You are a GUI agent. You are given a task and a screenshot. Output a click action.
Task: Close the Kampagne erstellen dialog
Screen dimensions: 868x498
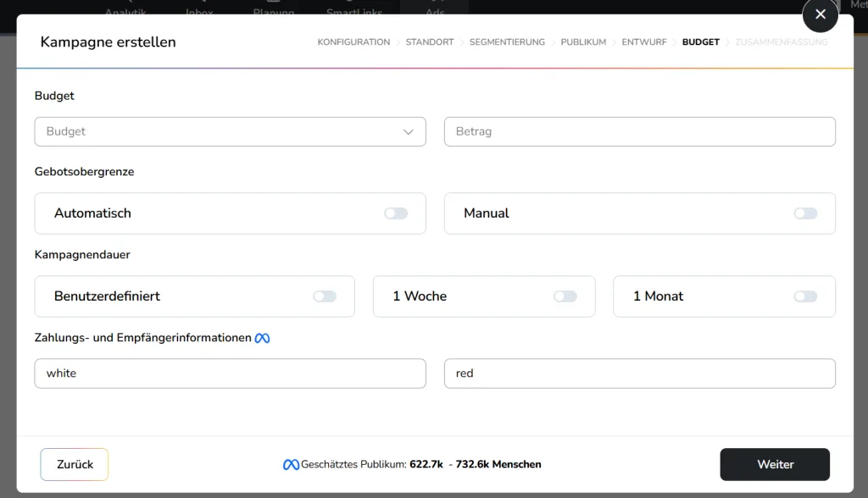820,14
